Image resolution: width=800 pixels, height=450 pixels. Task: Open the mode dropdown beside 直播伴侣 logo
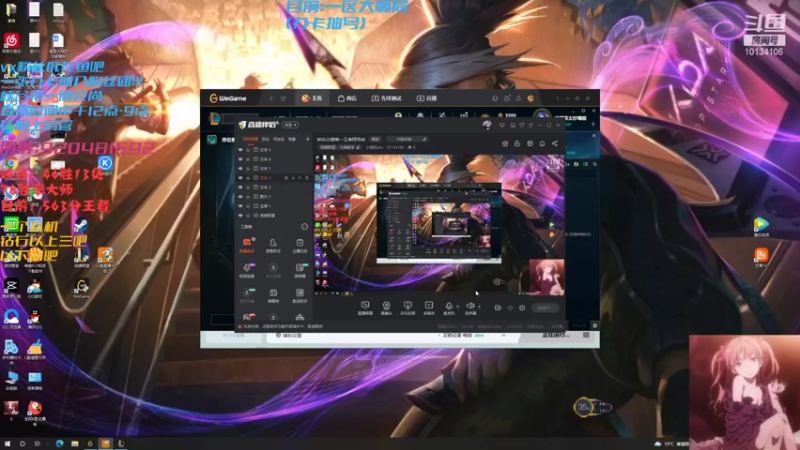point(290,125)
